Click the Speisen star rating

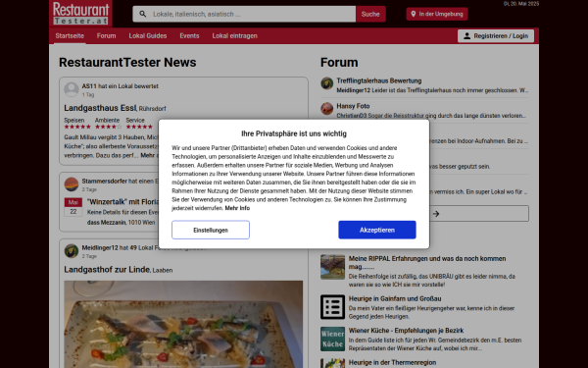(77, 127)
